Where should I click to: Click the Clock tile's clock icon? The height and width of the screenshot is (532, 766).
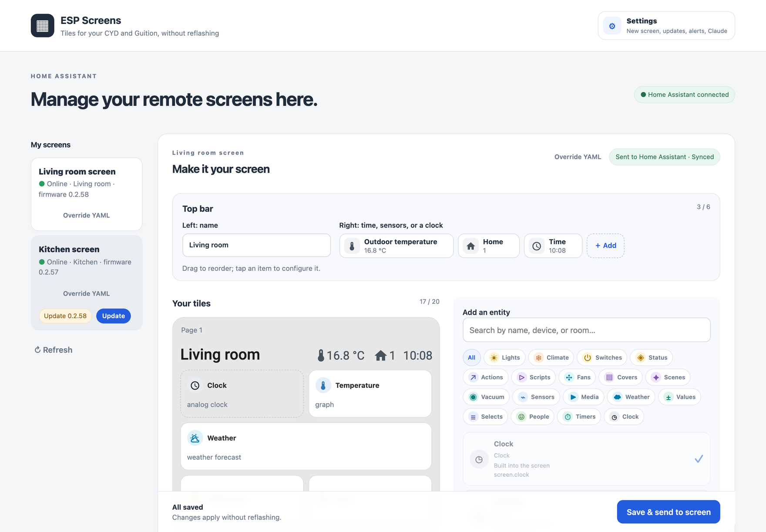(195, 385)
